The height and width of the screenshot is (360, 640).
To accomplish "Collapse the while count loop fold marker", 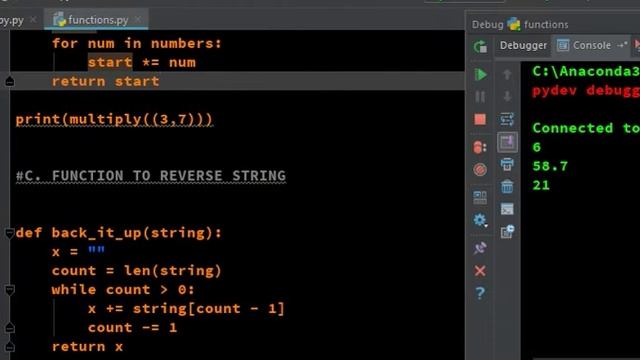I will (x=10, y=290).
